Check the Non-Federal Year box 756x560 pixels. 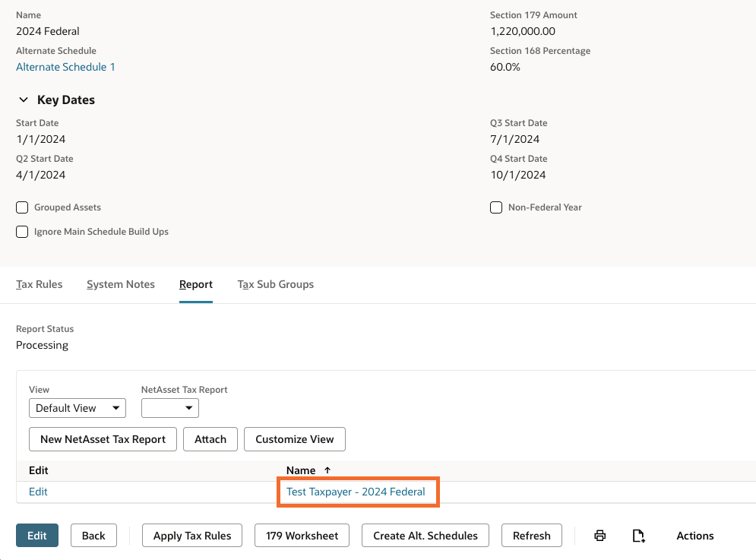(496, 207)
